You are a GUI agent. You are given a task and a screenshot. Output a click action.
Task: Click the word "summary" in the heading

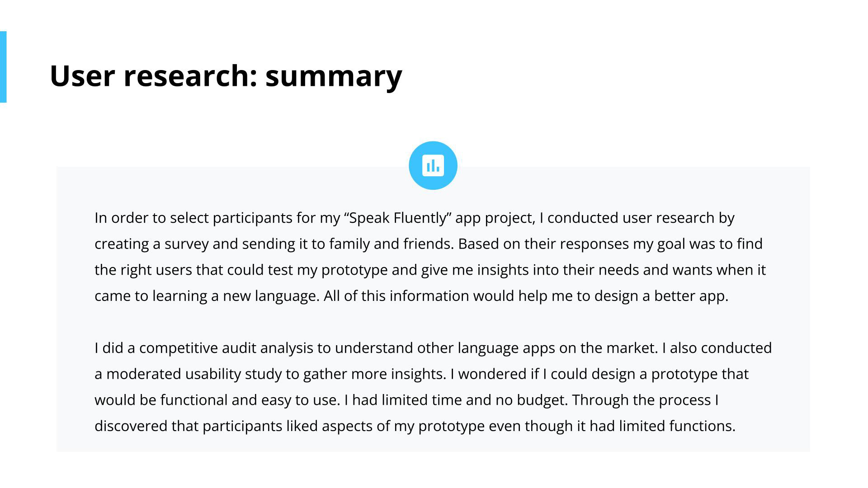(x=333, y=76)
